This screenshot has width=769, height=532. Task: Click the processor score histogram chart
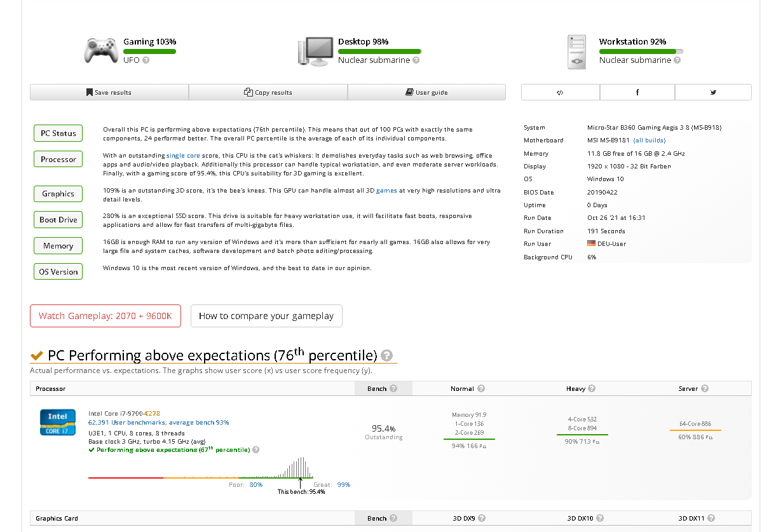[201, 468]
